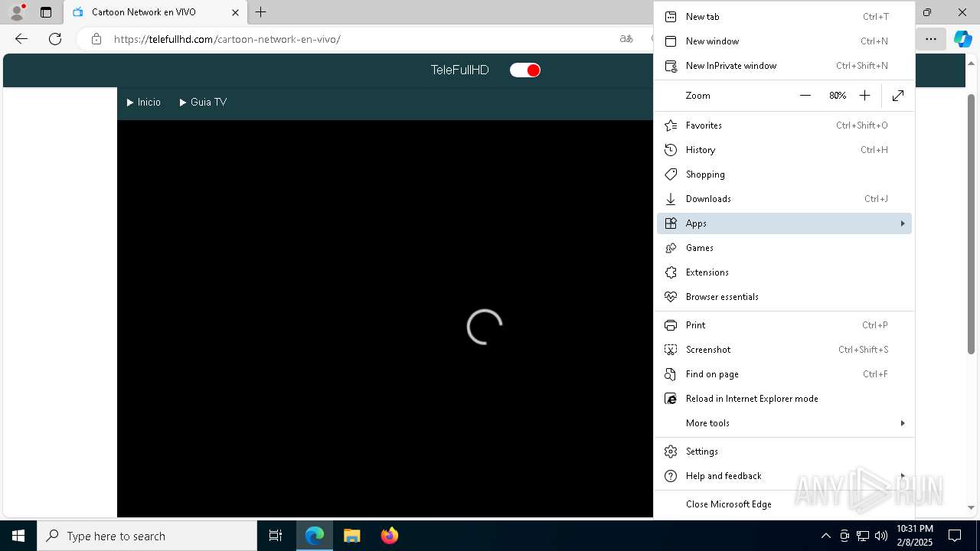Open the browser profile avatar
This screenshot has height=551, width=980.
pyautogui.click(x=17, y=12)
